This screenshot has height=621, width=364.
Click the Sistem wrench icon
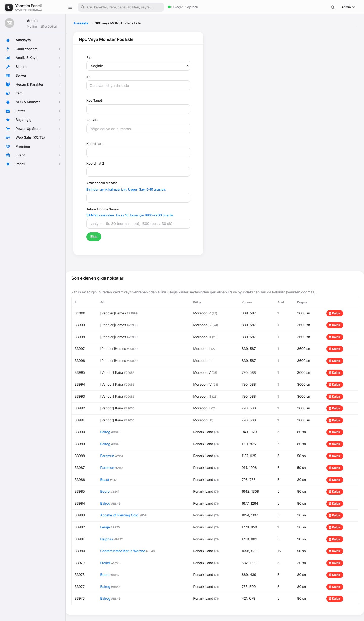[x=8, y=67]
